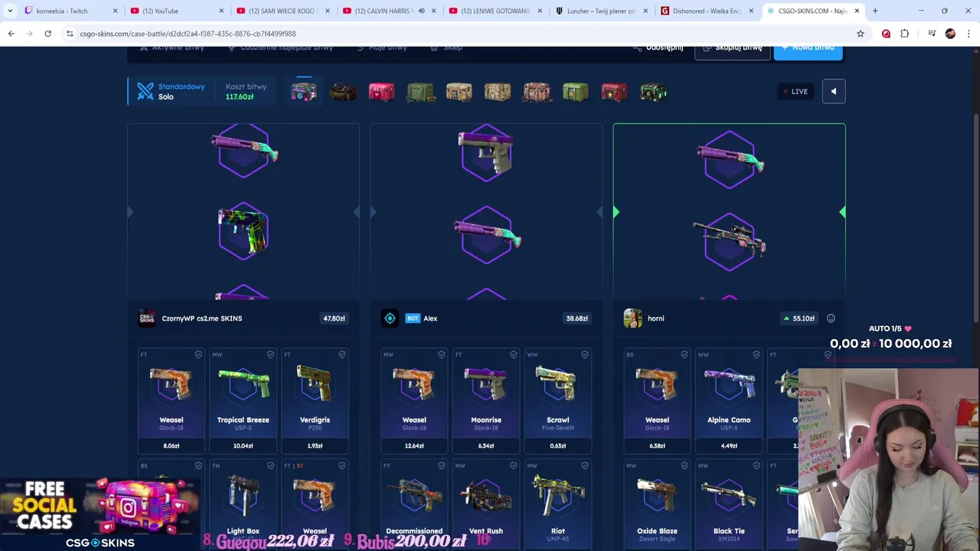Viewport: 980px width, 551px height.
Task: Open horni's player avatar
Action: [632, 318]
